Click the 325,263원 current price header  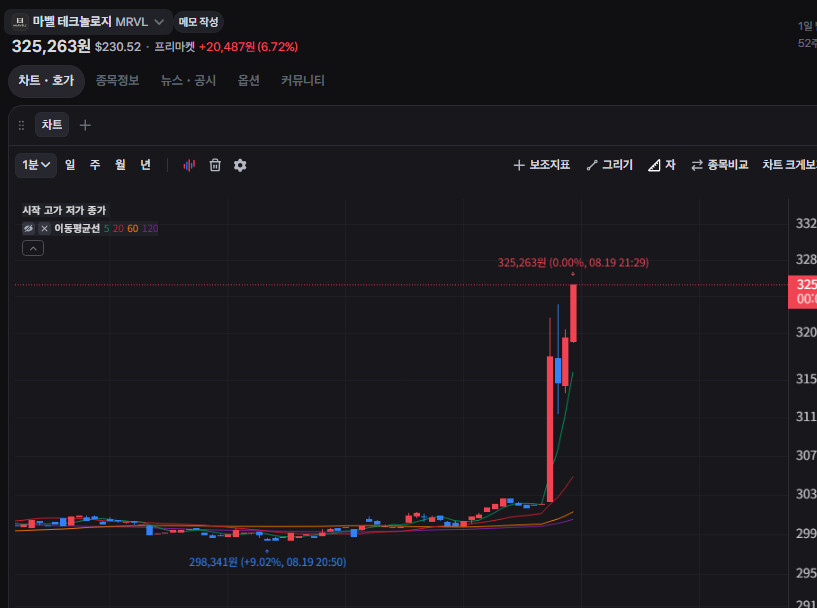point(51,46)
